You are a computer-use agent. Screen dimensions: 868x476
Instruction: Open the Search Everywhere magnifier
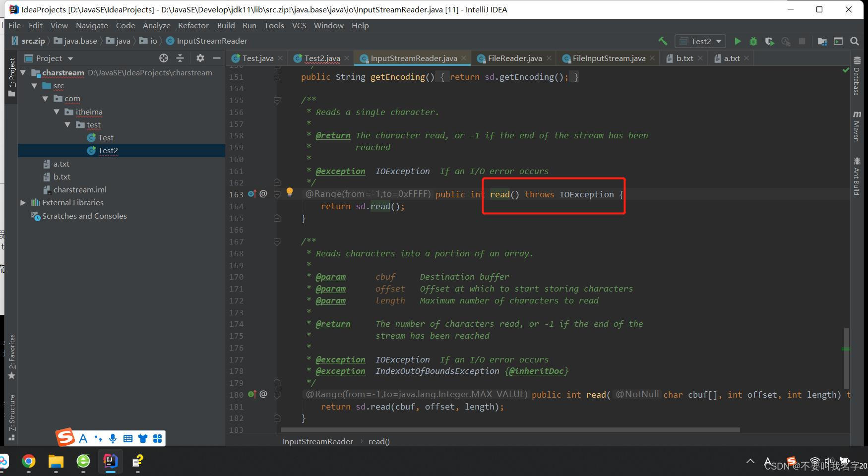[x=854, y=41]
